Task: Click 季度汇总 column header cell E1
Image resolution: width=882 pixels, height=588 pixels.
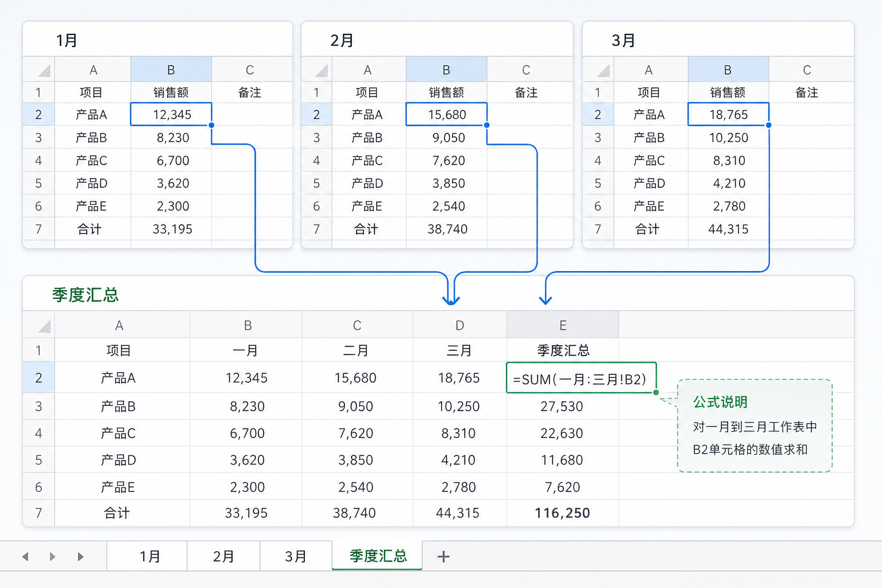Action: point(563,350)
